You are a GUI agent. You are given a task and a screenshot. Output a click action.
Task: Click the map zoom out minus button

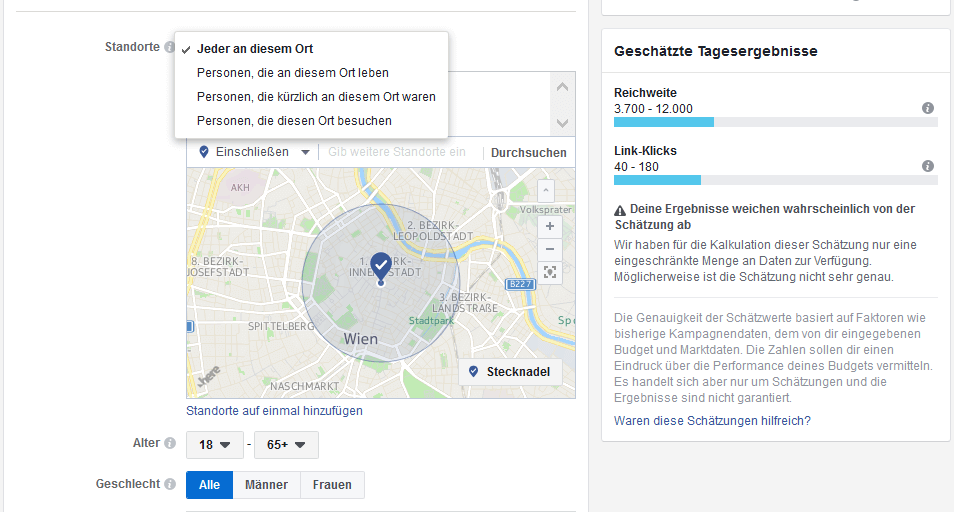coord(549,249)
